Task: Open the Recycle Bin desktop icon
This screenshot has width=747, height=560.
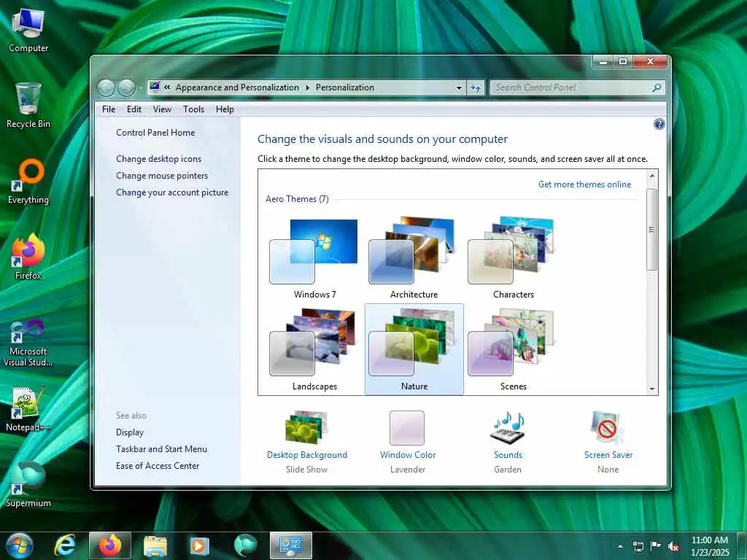Action: point(28,106)
